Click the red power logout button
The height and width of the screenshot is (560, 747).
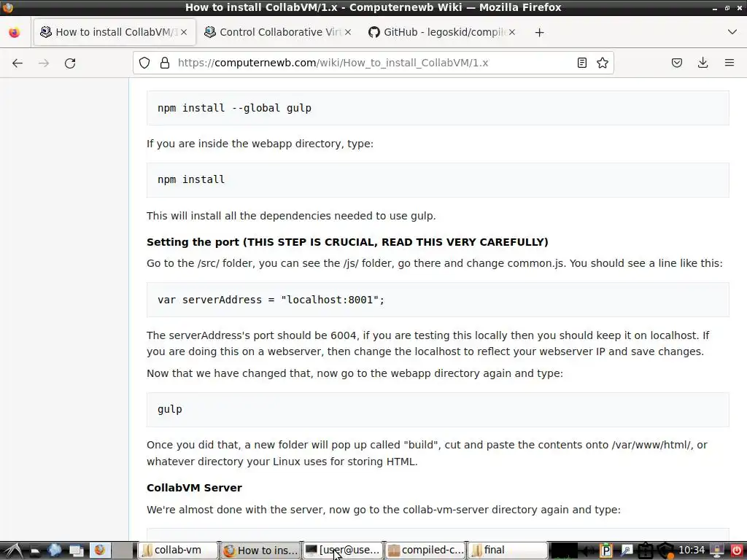[x=737, y=551]
